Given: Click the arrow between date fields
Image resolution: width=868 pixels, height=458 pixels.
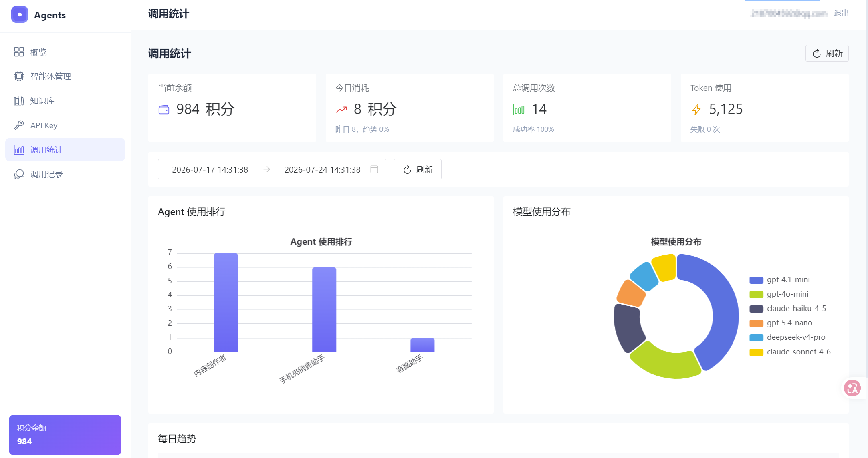Looking at the screenshot, I should pos(266,169).
